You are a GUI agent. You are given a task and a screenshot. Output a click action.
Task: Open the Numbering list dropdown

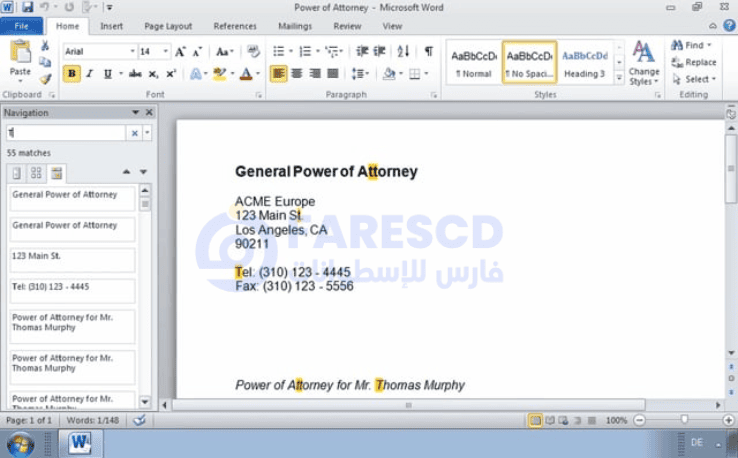coord(317,51)
